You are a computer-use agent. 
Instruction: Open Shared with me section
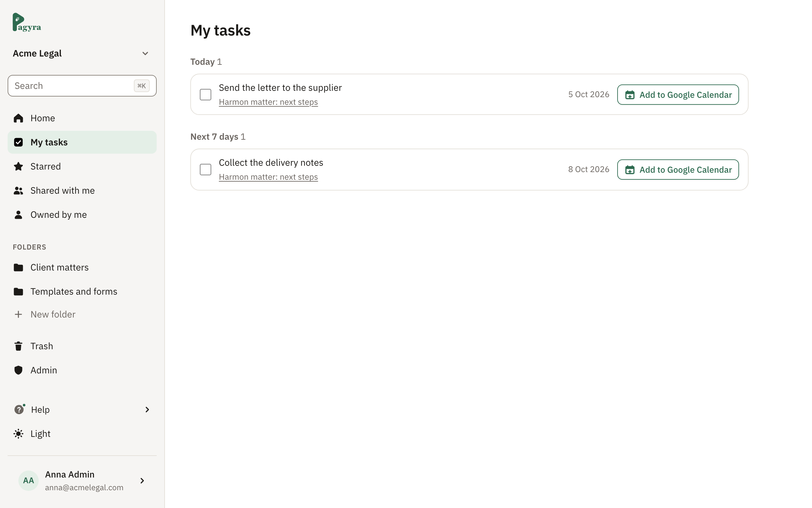(x=82, y=190)
